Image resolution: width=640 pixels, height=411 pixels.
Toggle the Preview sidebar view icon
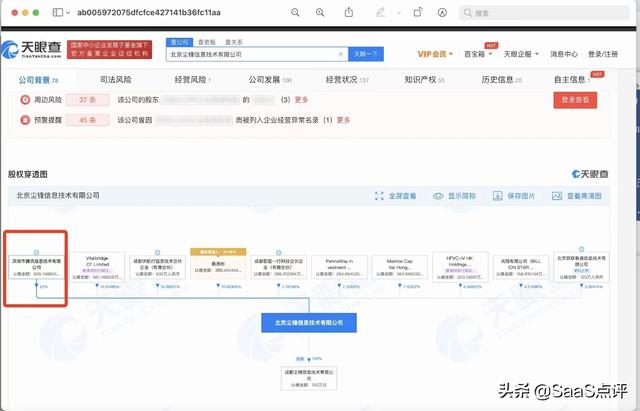(58, 13)
